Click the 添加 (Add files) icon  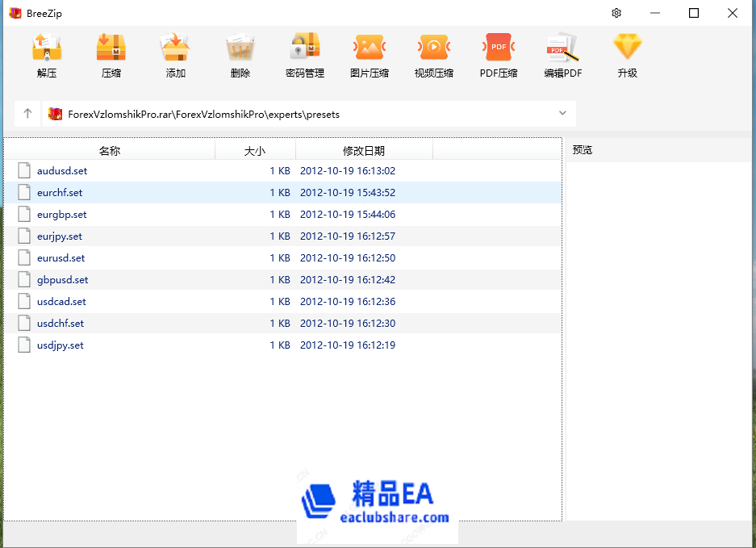[175, 55]
